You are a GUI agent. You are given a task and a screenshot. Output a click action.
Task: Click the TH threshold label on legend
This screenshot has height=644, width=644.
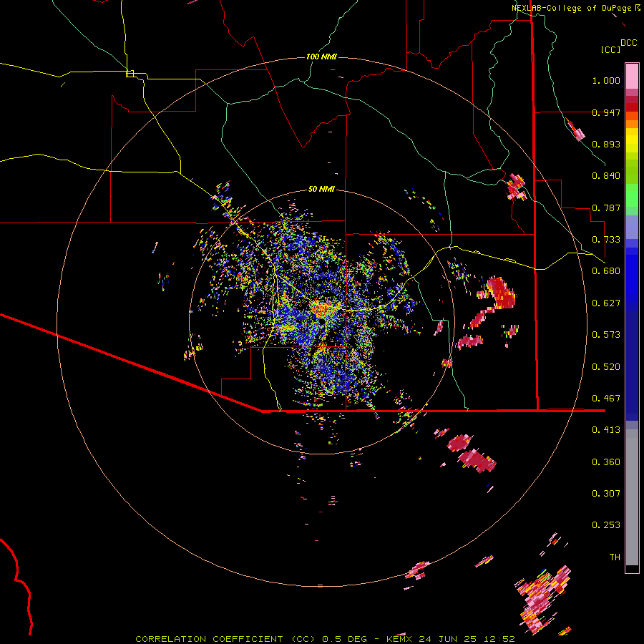tap(615, 557)
